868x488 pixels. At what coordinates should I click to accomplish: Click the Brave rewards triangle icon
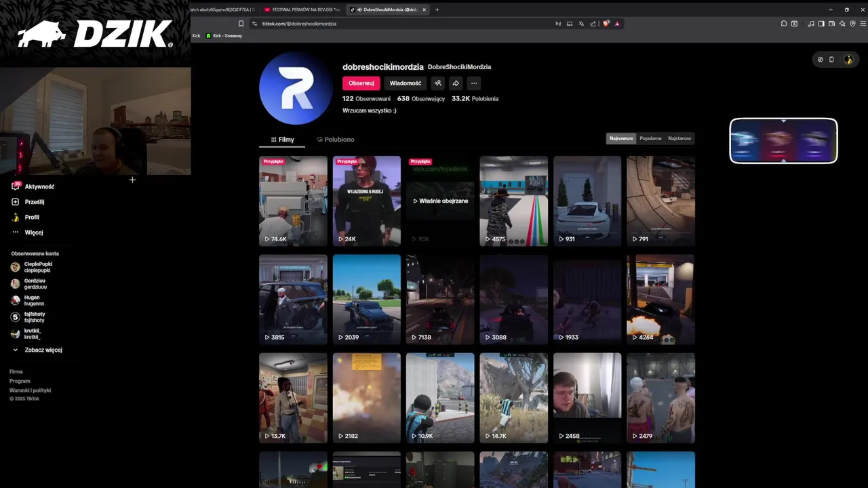617,24
